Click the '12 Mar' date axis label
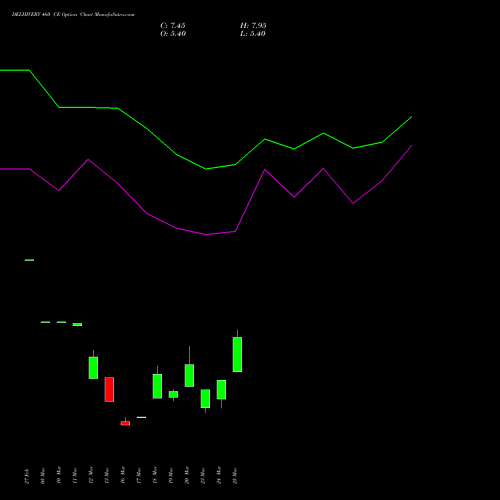500x500 pixels. click(x=91, y=475)
